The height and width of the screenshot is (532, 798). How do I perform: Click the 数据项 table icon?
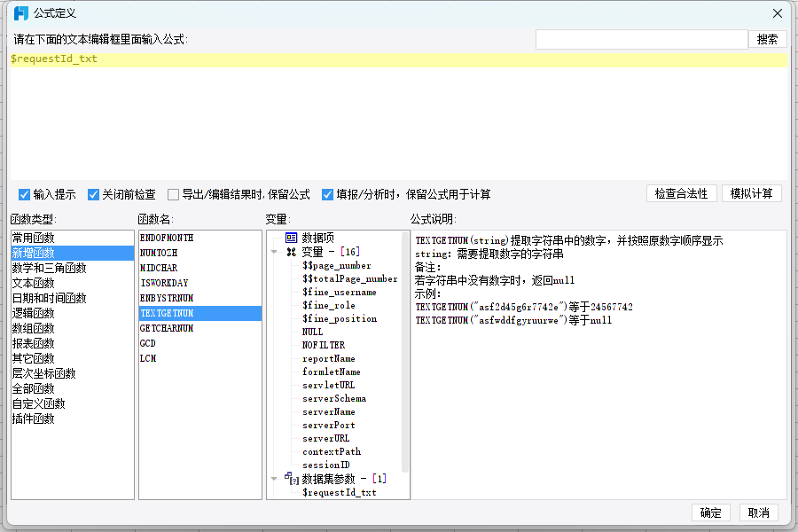click(291, 238)
